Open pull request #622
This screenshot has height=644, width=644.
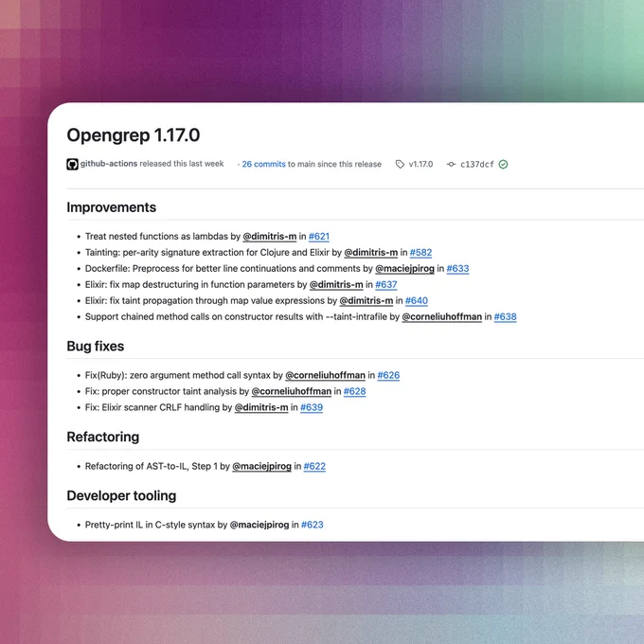coord(314,466)
